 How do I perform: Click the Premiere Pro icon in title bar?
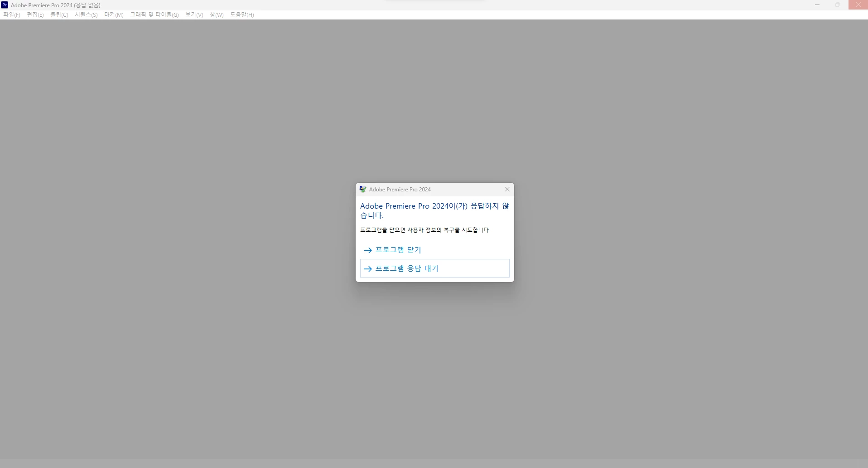(x=5, y=5)
